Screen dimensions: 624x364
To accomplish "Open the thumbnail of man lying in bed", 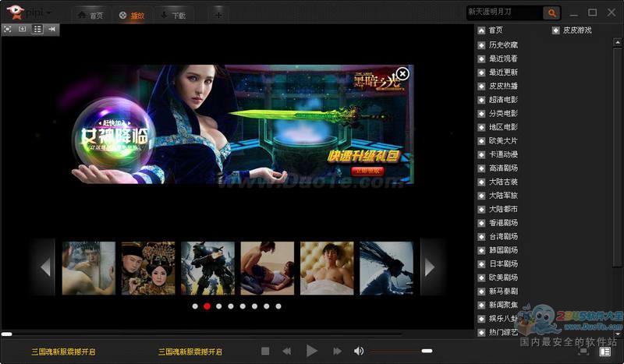I will click(327, 268).
